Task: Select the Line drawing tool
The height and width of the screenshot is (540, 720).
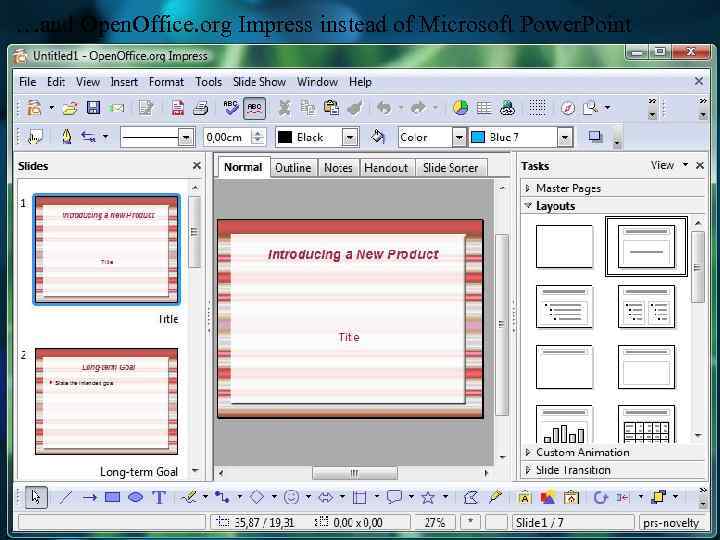Action: pyautogui.click(x=66, y=497)
